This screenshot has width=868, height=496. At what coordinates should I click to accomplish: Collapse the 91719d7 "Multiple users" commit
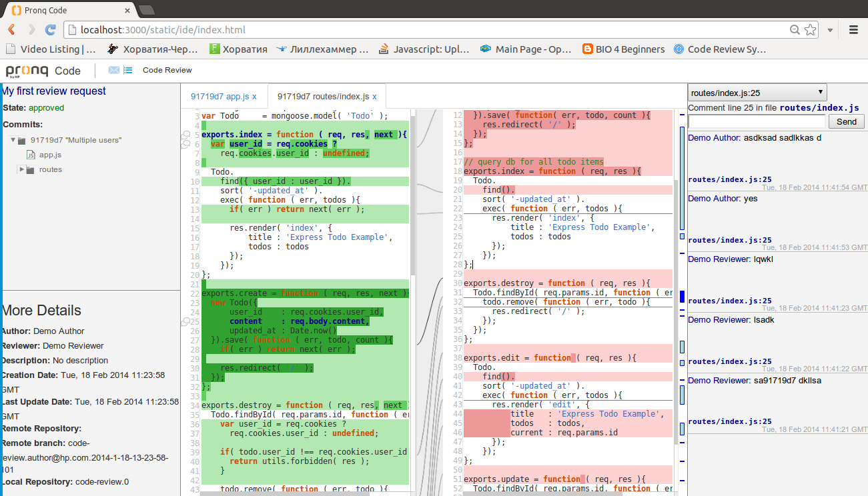point(13,140)
